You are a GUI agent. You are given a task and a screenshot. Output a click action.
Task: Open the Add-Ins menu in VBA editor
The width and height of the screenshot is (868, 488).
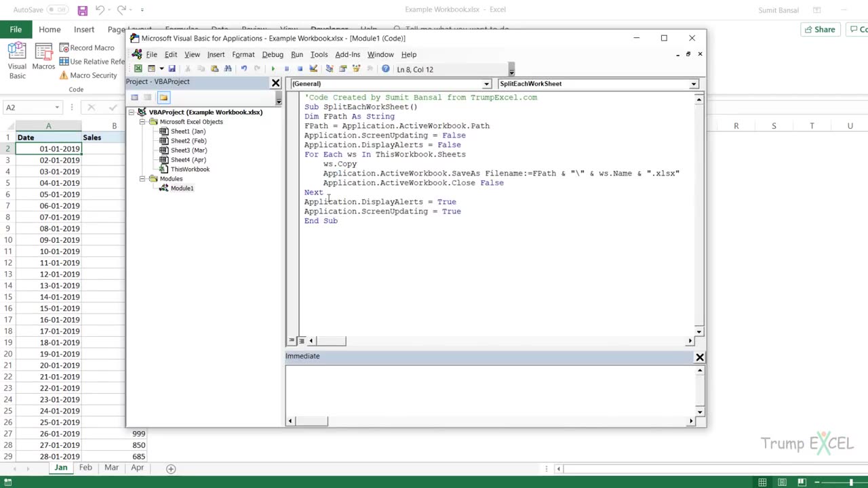click(x=347, y=54)
